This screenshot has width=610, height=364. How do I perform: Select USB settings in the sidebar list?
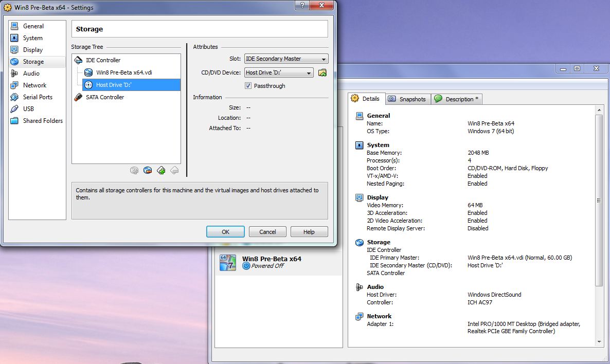28,109
